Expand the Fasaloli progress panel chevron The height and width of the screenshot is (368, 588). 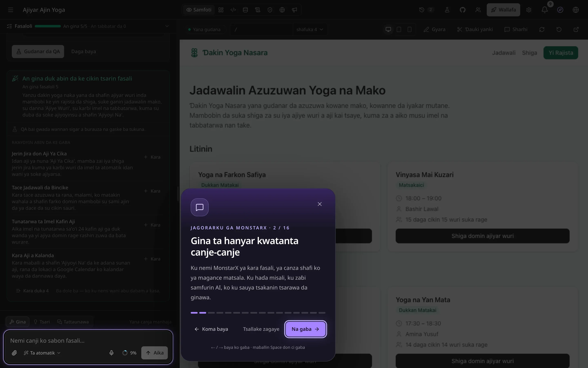coord(167,26)
